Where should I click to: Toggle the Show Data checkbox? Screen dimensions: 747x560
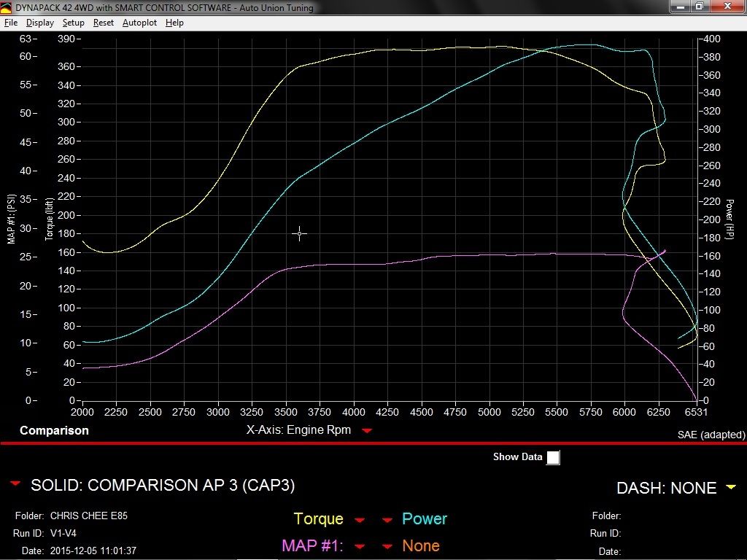click(x=553, y=458)
